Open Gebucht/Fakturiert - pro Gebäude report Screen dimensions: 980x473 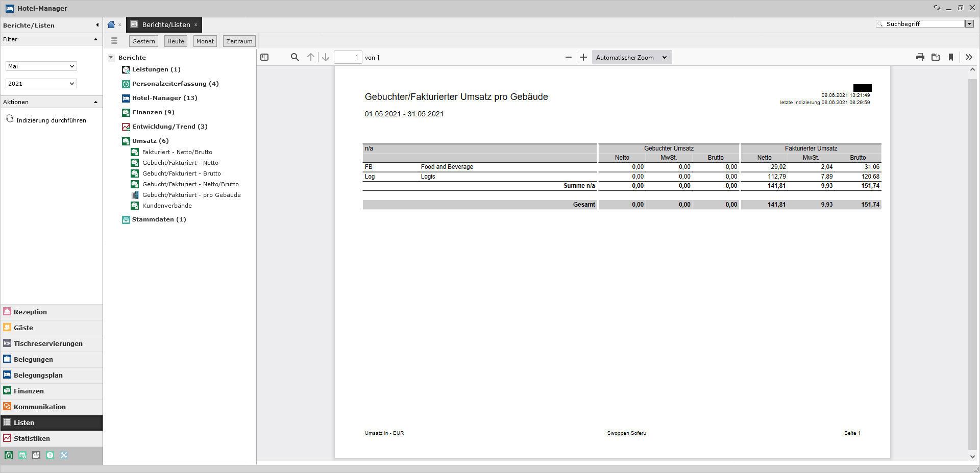pos(191,195)
